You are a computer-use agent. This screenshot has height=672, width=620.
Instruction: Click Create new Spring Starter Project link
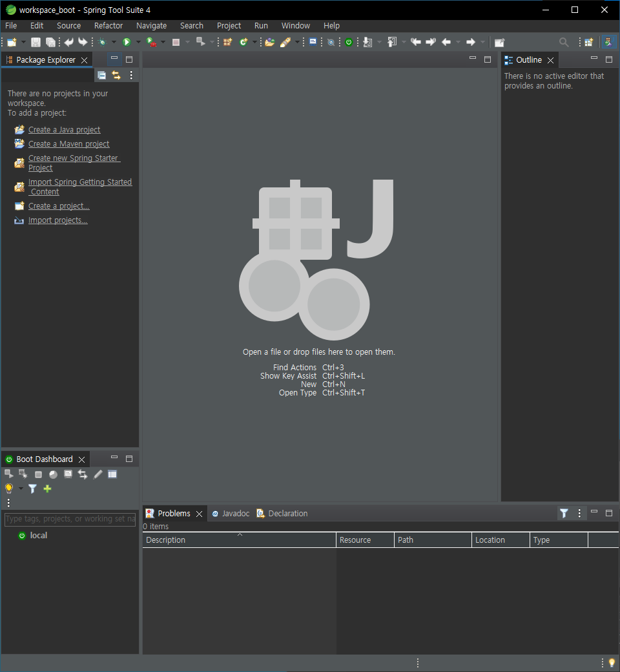click(x=74, y=163)
